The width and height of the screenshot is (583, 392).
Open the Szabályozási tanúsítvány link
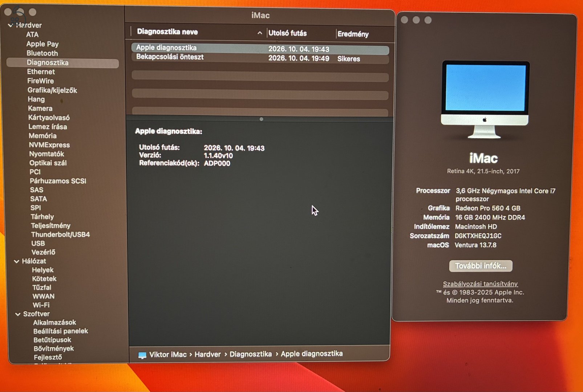click(480, 284)
